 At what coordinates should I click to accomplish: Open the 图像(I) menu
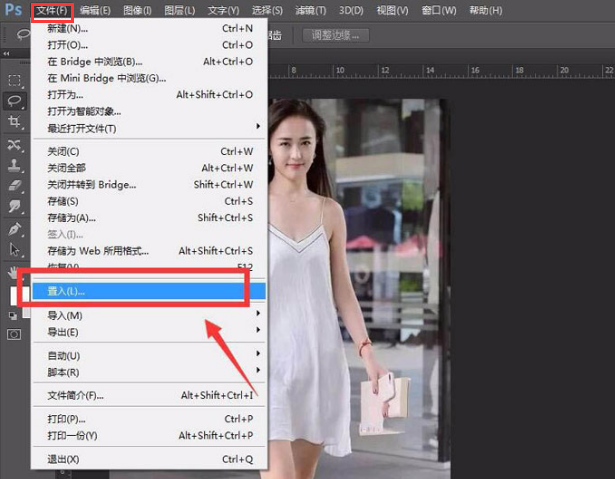[137, 10]
